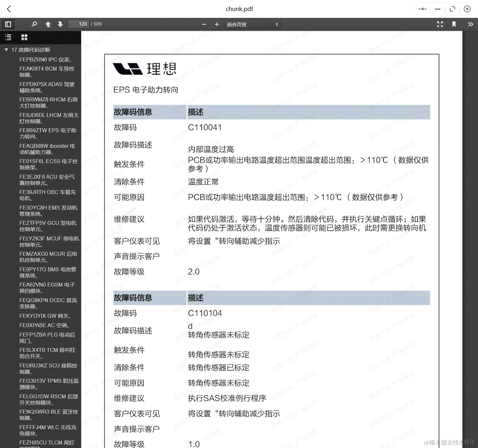478x448 pixels.
Task: Open the 适合页宽 zoom level dropdown
Action: click(x=253, y=24)
